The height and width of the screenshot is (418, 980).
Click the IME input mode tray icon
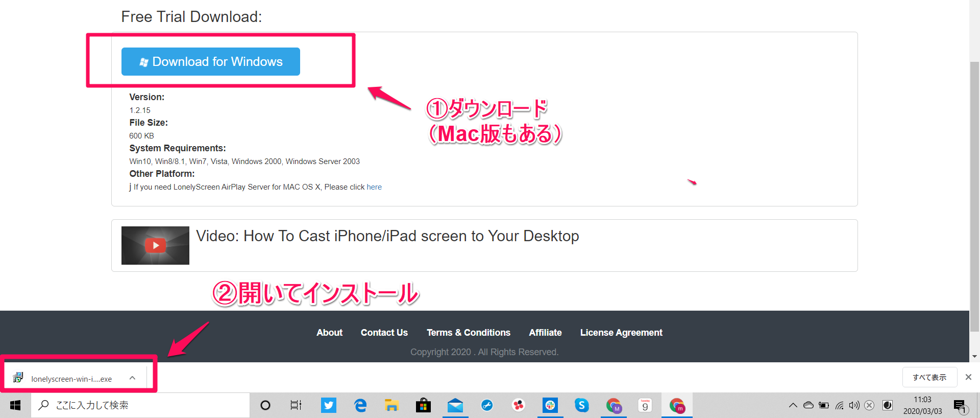click(888, 405)
